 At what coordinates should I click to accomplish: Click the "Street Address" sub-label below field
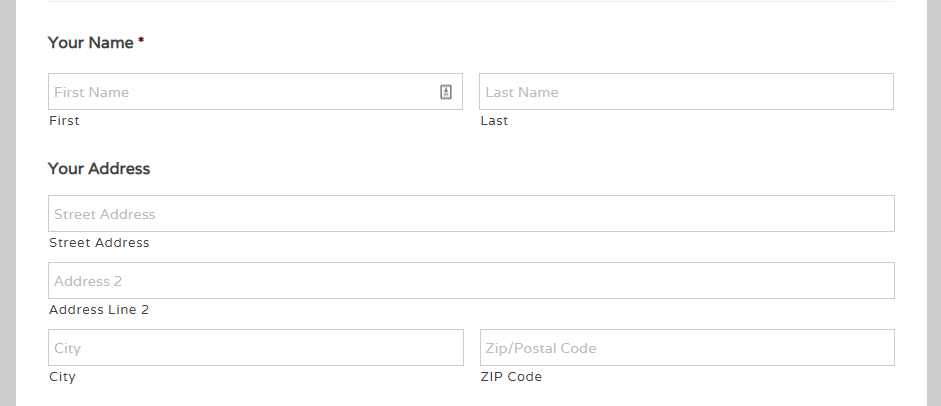coord(99,243)
